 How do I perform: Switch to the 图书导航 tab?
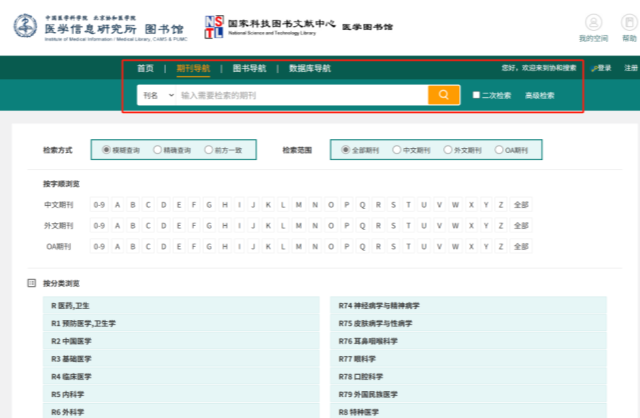(249, 69)
